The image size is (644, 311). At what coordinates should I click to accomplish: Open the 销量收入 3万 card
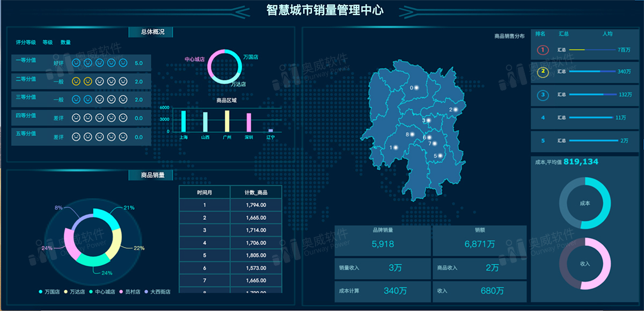tap(383, 268)
